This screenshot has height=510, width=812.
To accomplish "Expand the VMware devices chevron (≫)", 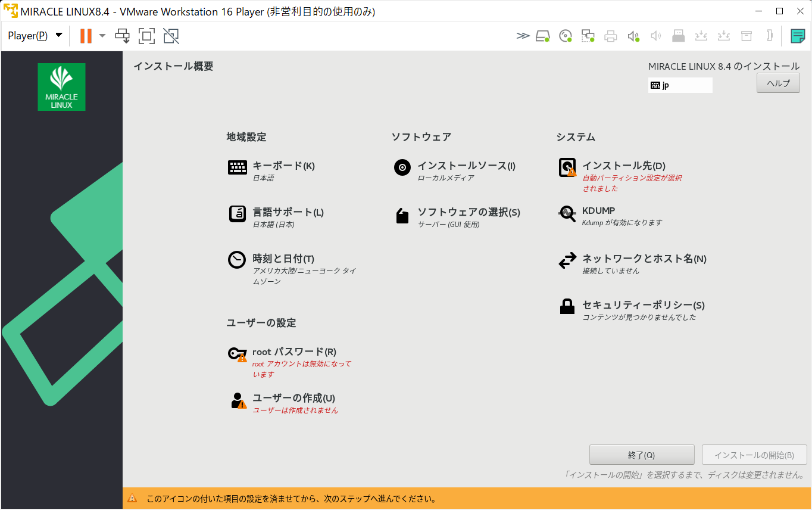I will [x=523, y=36].
